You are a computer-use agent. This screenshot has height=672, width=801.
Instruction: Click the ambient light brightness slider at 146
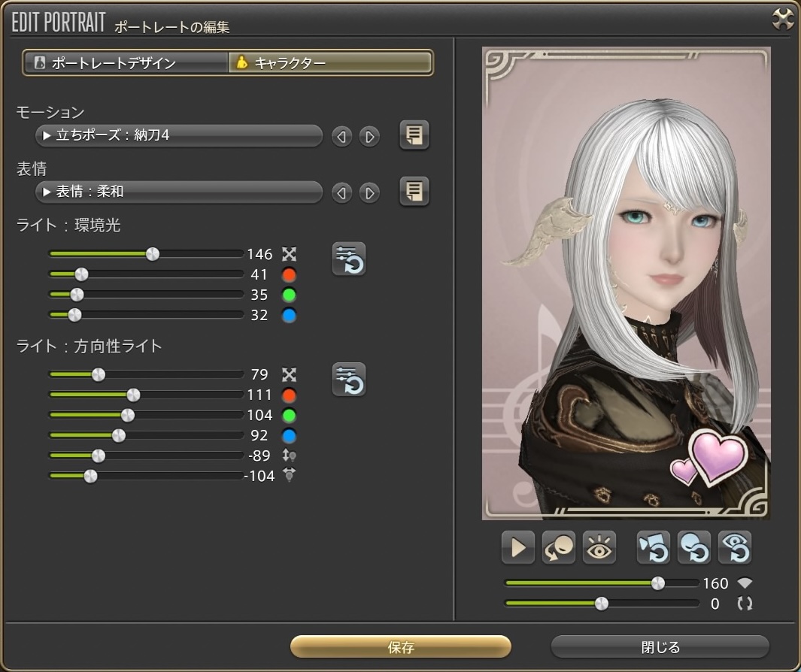(x=153, y=254)
